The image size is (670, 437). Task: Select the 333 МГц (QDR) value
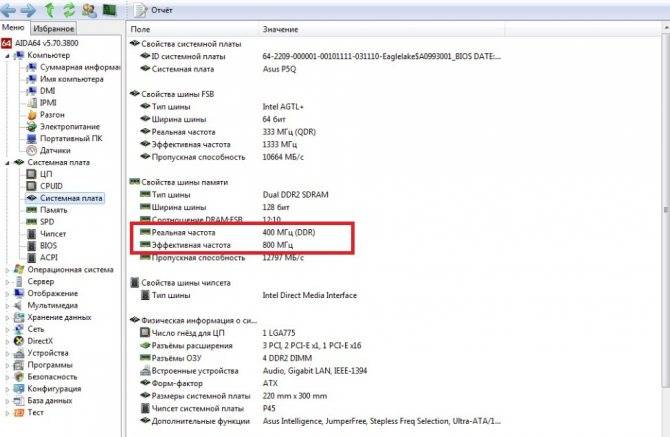click(289, 132)
